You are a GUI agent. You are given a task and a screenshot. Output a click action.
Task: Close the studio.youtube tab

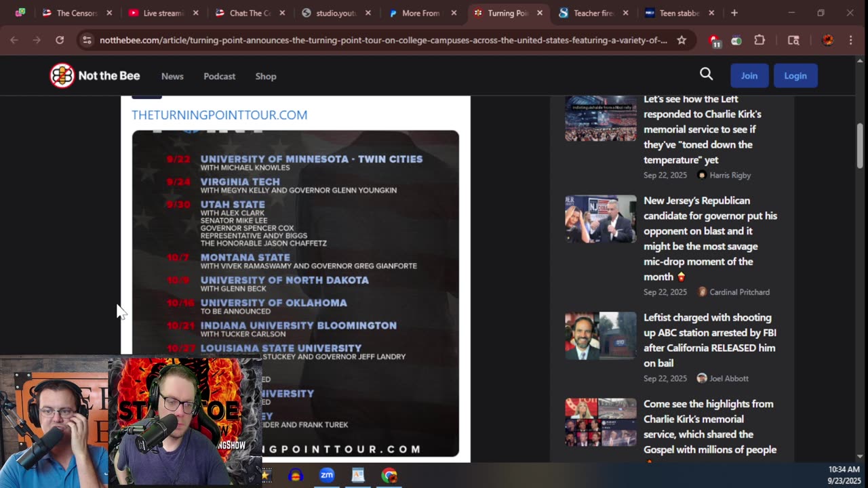(368, 13)
